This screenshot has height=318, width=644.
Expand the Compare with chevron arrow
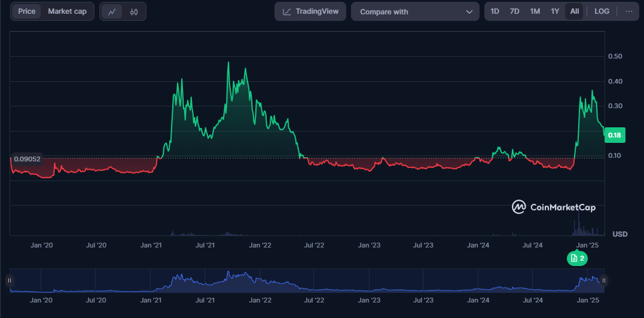pyautogui.click(x=469, y=11)
